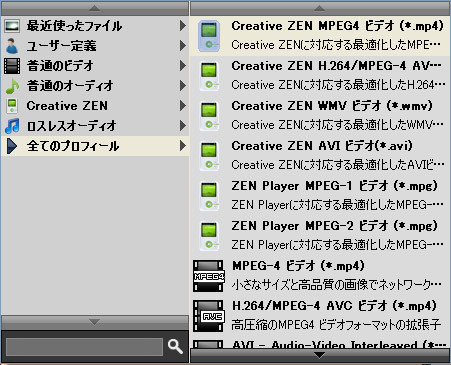
Task: Click the ユーザー定義 user icon
Action: click(12, 46)
